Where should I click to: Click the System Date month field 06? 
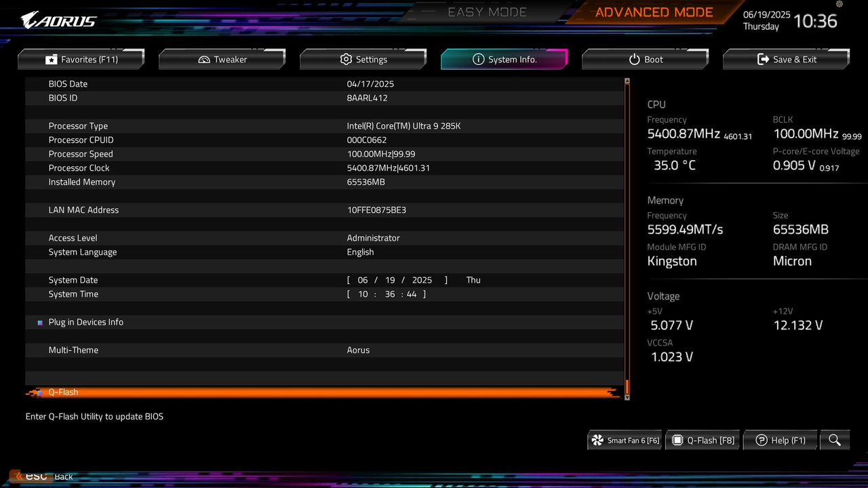(363, 280)
